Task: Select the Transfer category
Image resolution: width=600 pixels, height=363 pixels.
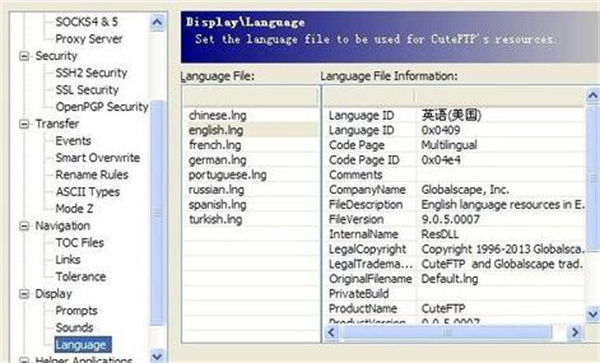Action: pyautogui.click(x=57, y=124)
